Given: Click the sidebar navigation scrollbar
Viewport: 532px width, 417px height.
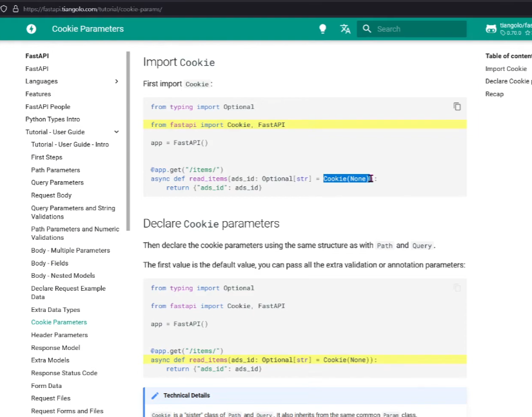Looking at the screenshot, I should coord(128,141).
